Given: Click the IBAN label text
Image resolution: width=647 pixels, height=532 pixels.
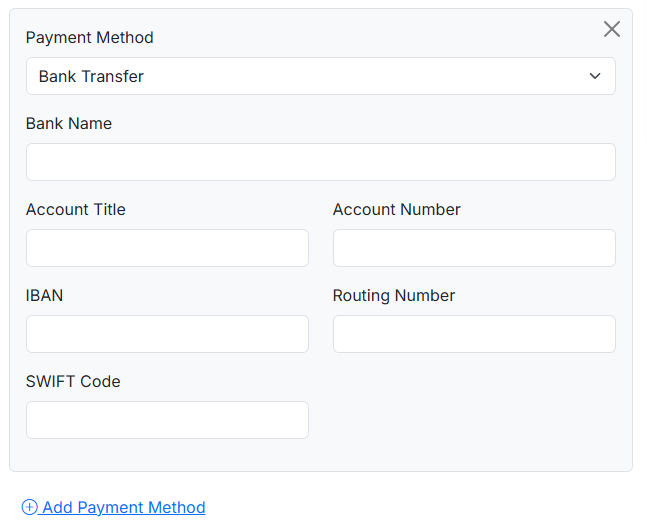Looking at the screenshot, I should 45,296.
